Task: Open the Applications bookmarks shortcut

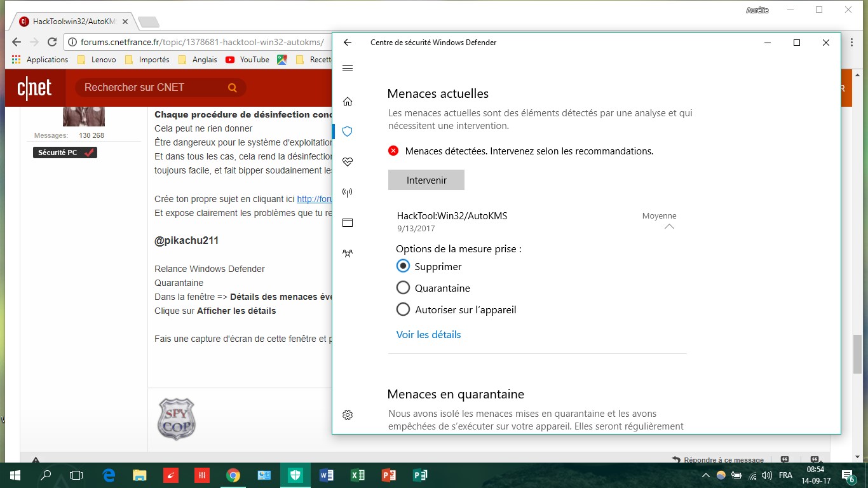Action: (x=40, y=60)
